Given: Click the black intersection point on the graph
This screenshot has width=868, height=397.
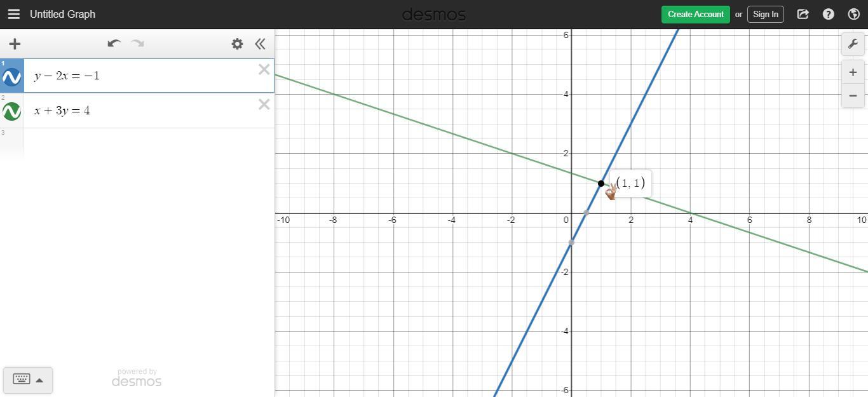Looking at the screenshot, I should [601, 184].
